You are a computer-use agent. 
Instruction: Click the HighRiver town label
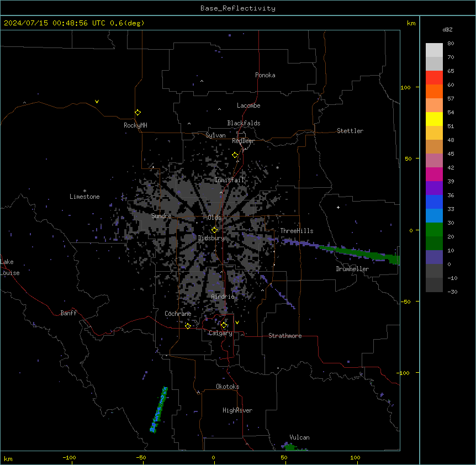237,410
